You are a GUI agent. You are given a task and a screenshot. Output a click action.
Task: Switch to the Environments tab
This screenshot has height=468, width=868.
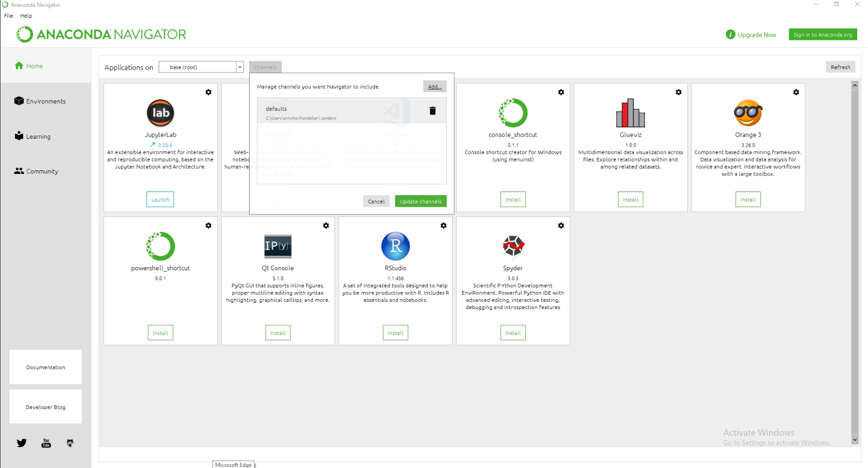point(46,101)
